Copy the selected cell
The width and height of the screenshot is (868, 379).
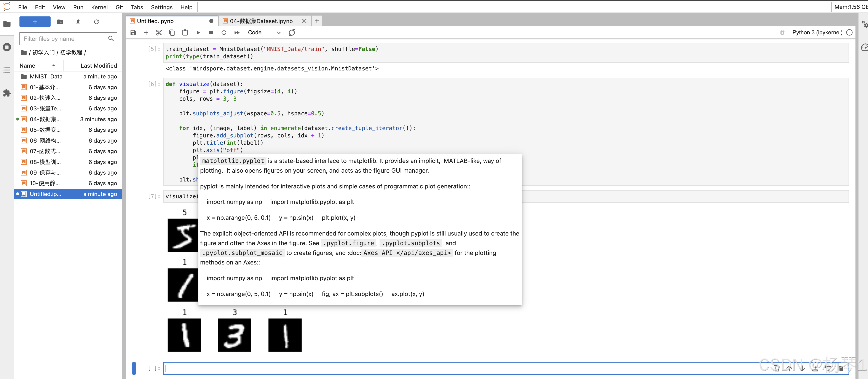pyautogui.click(x=172, y=33)
